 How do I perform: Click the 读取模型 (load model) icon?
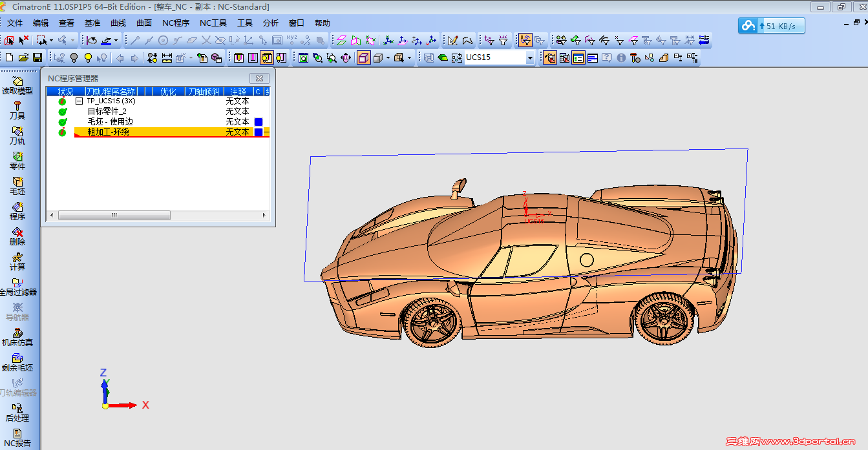[17, 81]
